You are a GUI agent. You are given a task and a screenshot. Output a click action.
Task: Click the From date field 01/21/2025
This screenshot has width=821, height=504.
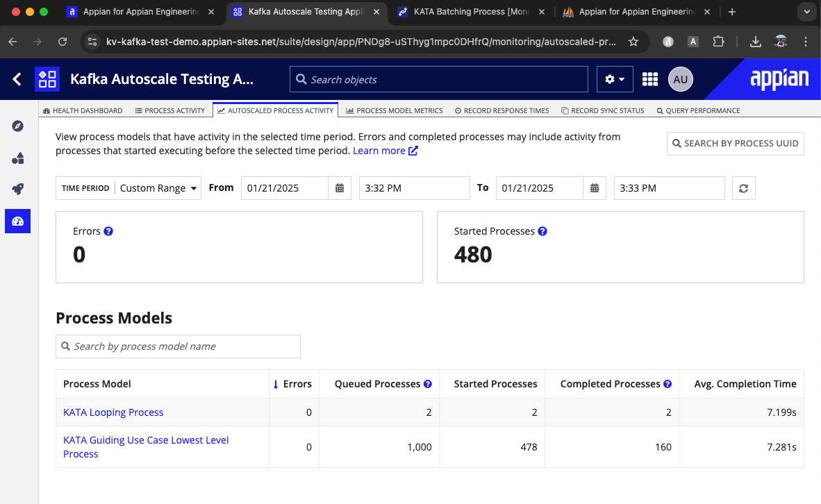tap(285, 188)
